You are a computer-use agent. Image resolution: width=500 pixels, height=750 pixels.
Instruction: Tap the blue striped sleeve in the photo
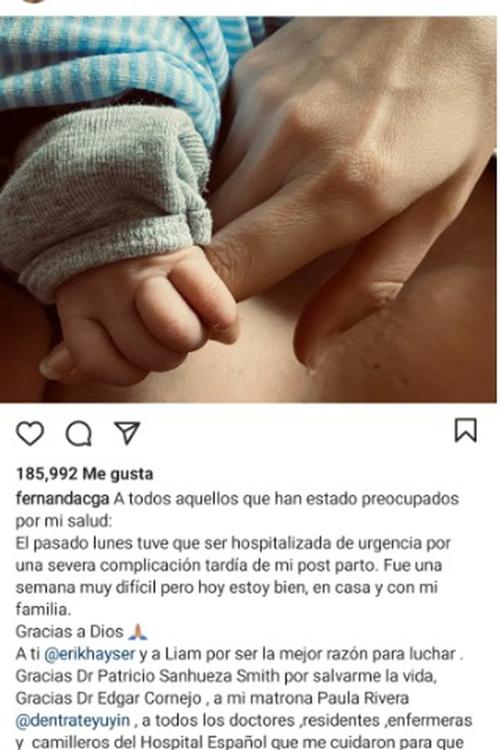tap(120, 62)
